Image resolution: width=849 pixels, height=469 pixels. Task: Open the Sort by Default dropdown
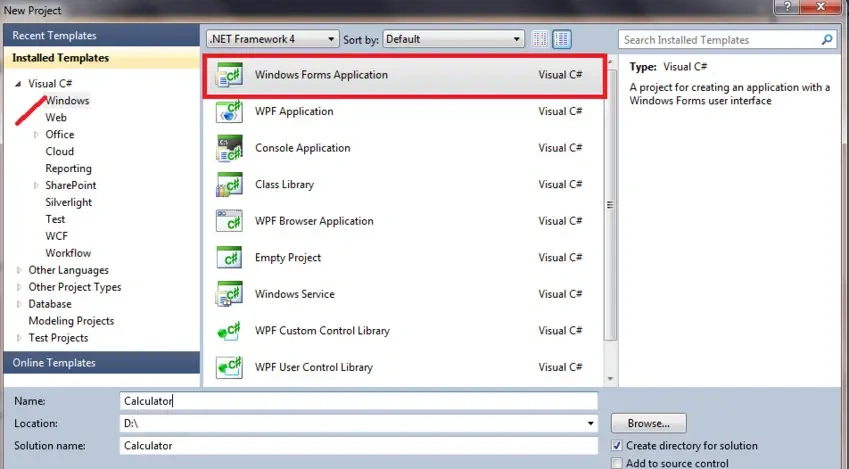[454, 39]
